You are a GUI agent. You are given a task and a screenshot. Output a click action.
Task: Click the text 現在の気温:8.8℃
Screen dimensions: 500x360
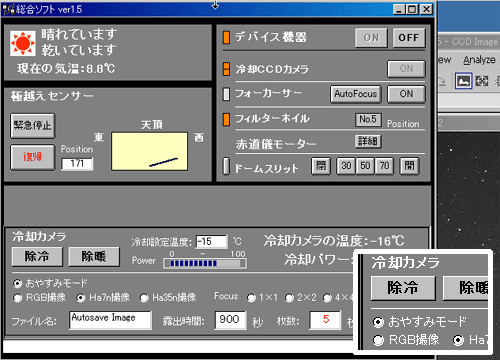click(66, 69)
